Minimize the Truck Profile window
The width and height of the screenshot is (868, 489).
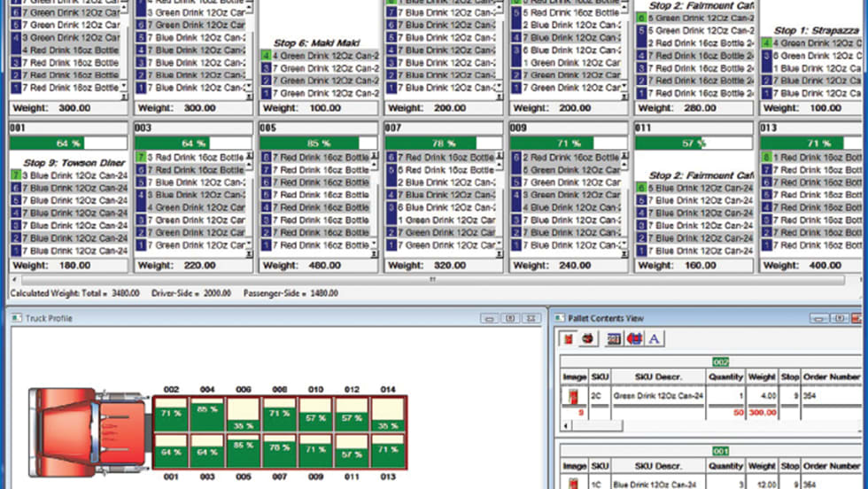489,316
